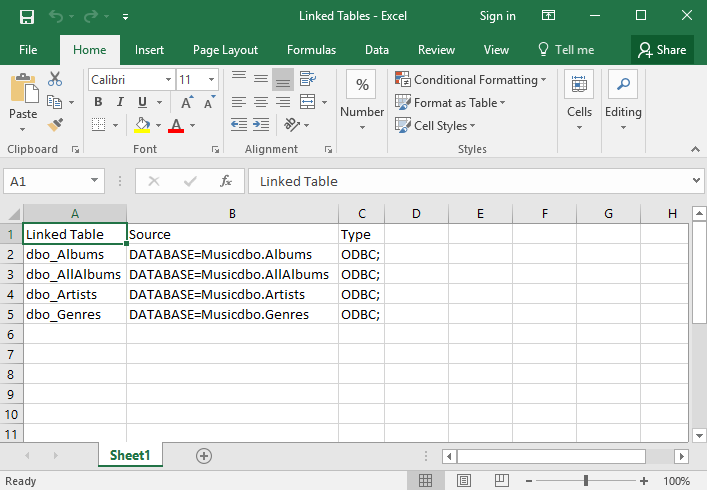Screen dimensions: 707x490
Task: Adjust the zoom slider handle
Action: [x=586, y=481]
